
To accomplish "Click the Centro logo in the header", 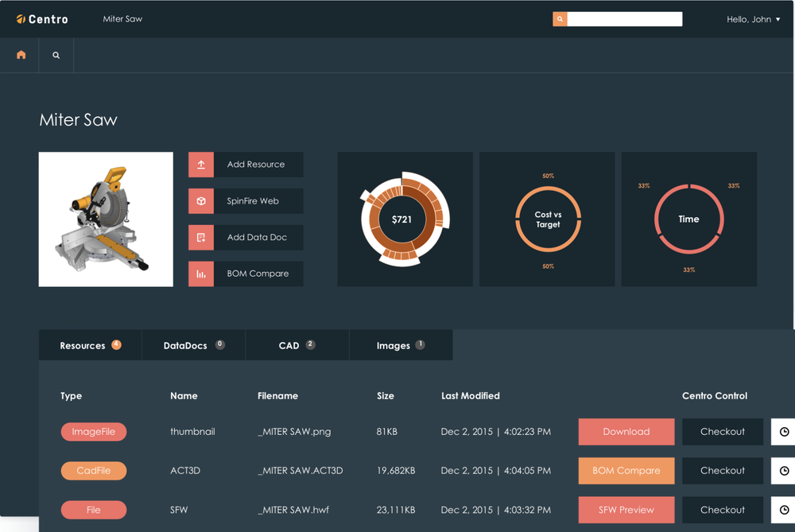I will tap(41, 18).
